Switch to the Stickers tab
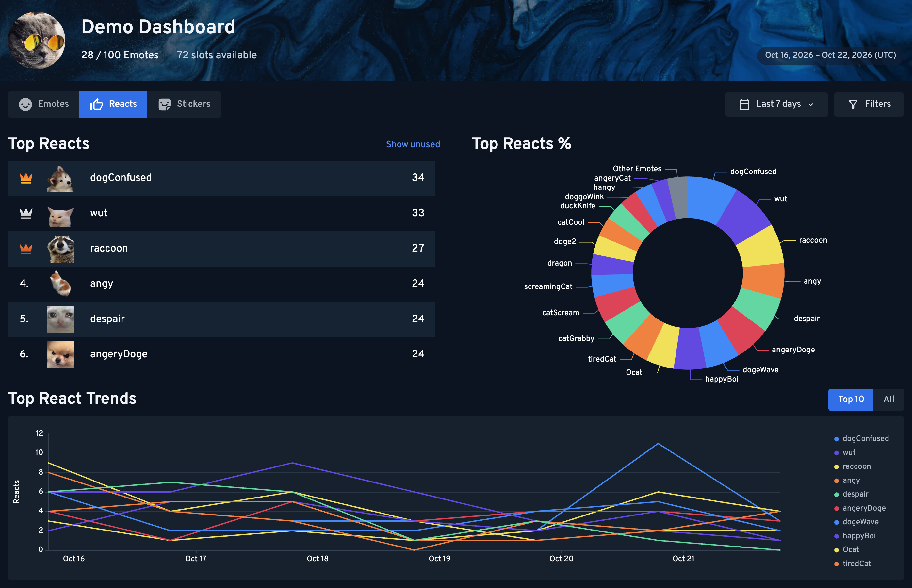 point(184,104)
